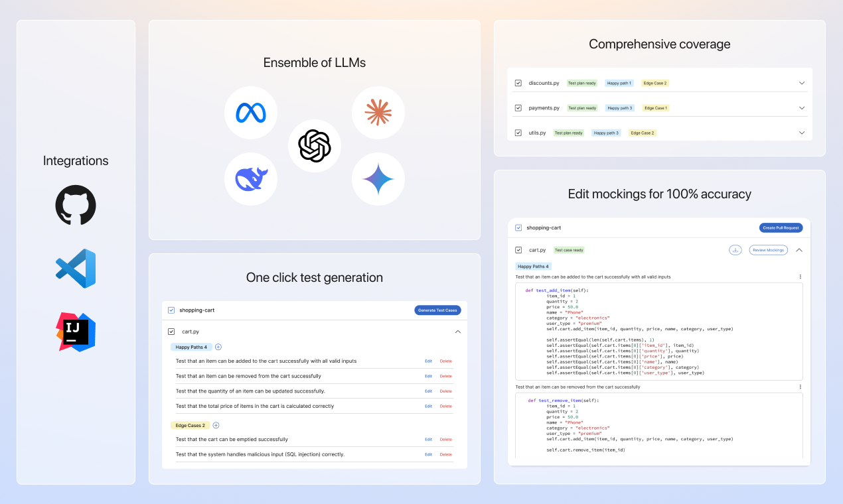The width and height of the screenshot is (843, 504).
Task: Toggle shopping-cart checkbox beside Generate Test Cases
Action: 171,310
